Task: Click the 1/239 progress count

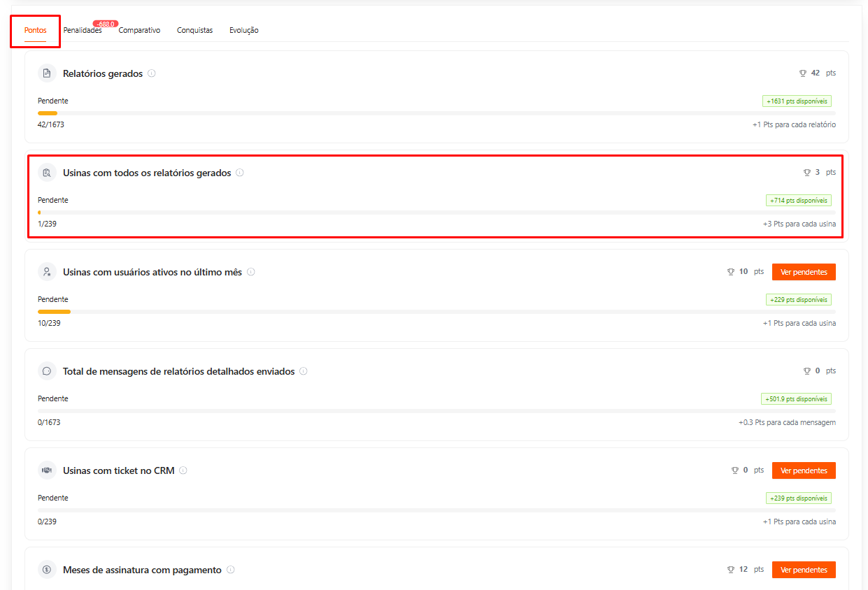Action: click(x=47, y=224)
